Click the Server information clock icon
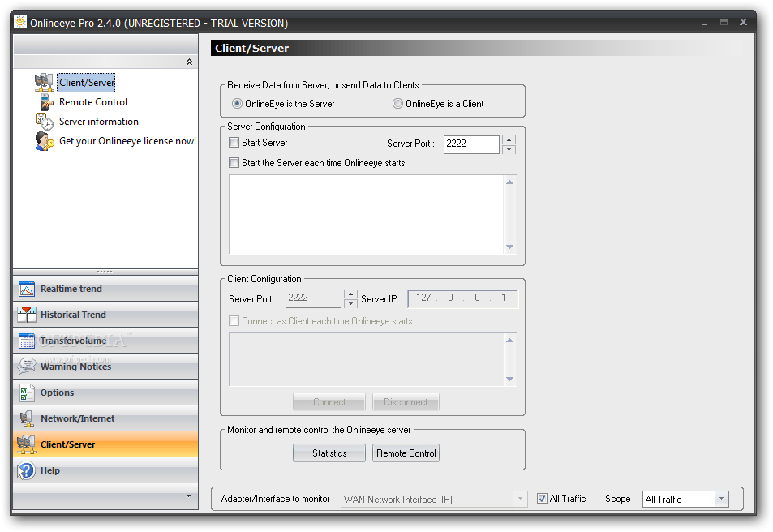Image resolution: width=773 pixels, height=532 pixels. tap(44, 122)
